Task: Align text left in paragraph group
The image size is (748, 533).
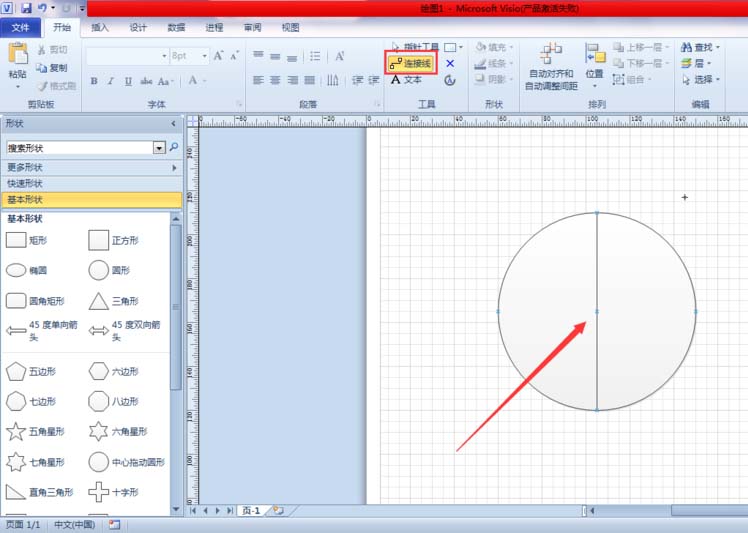Action: click(258, 80)
